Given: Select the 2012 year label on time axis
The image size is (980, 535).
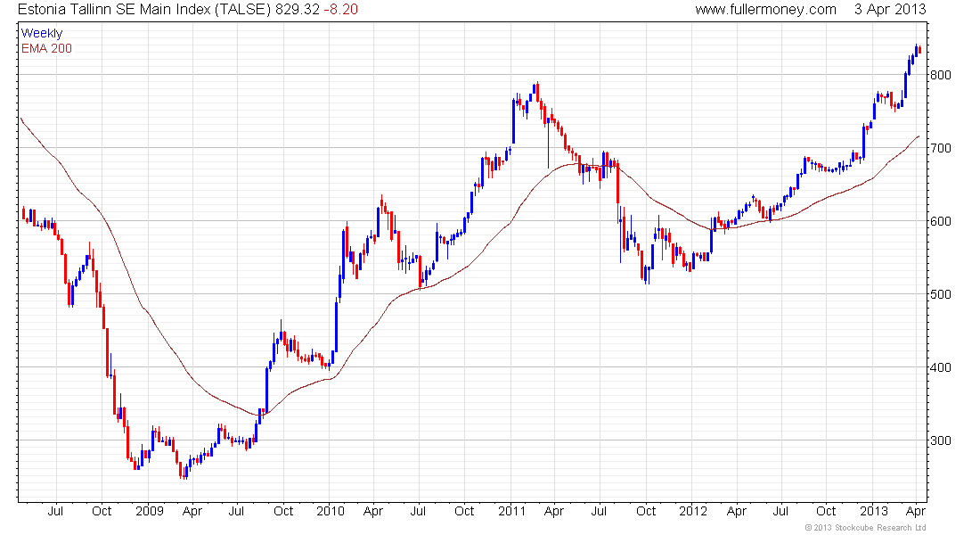Looking at the screenshot, I should tap(692, 511).
